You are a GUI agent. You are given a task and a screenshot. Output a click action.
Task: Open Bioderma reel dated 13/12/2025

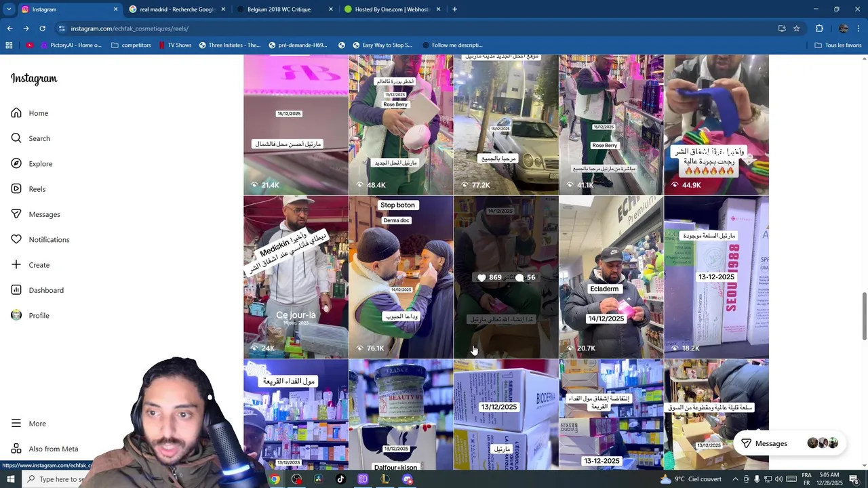(506, 415)
